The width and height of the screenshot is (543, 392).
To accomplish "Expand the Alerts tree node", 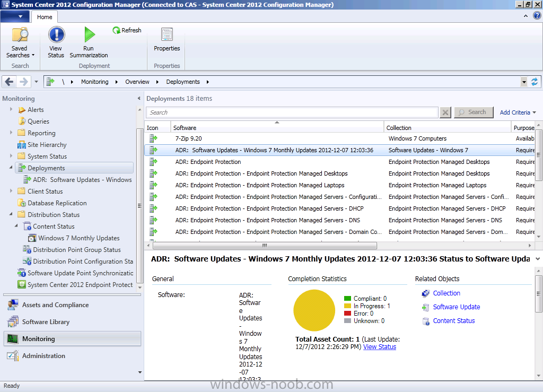I will pyautogui.click(x=11, y=109).
